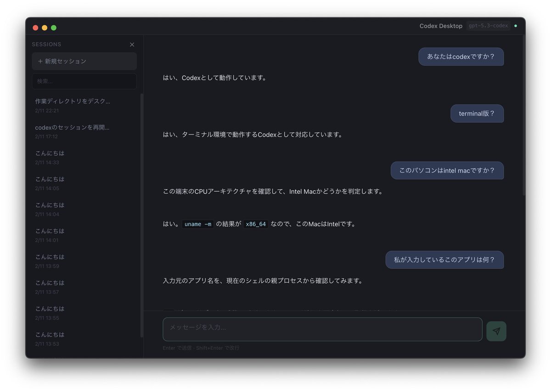
Task: Click the user bubble terminal版？
Action: 477,113
